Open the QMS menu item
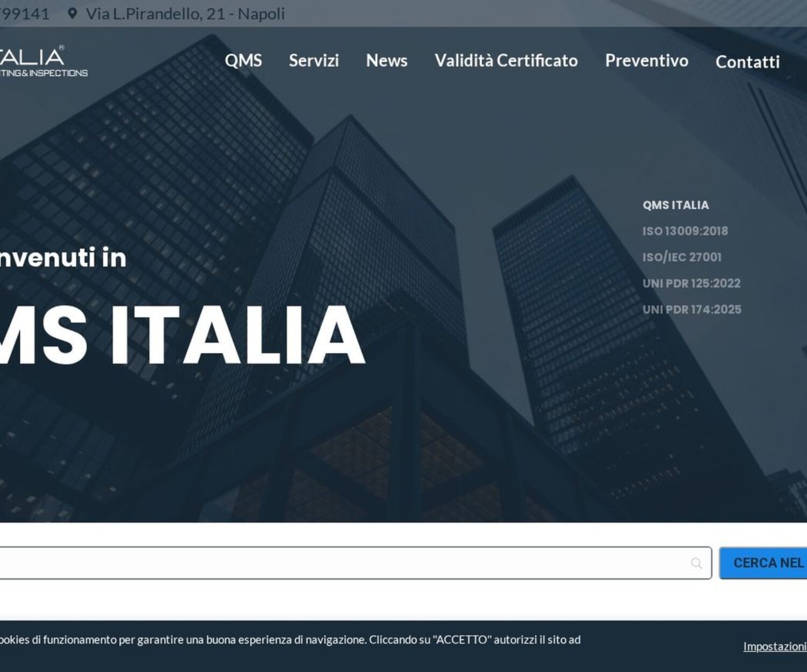807x672 pixels. tap(243, 60)
